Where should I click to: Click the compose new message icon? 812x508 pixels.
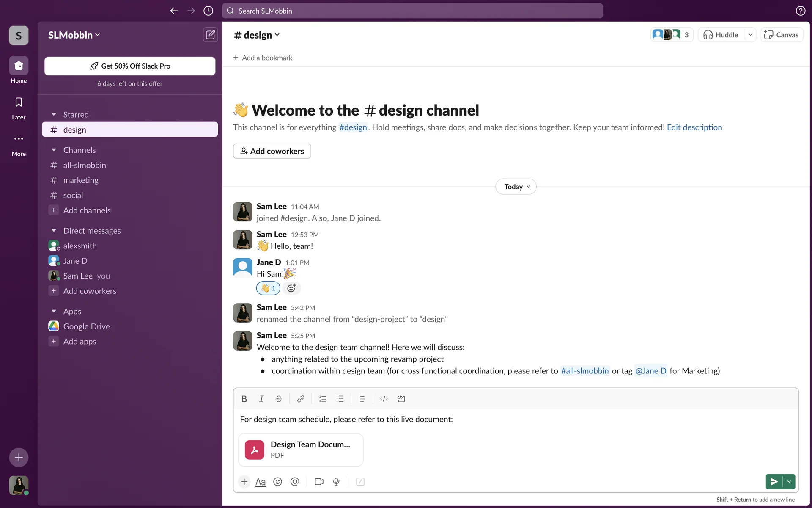(210, 35)
